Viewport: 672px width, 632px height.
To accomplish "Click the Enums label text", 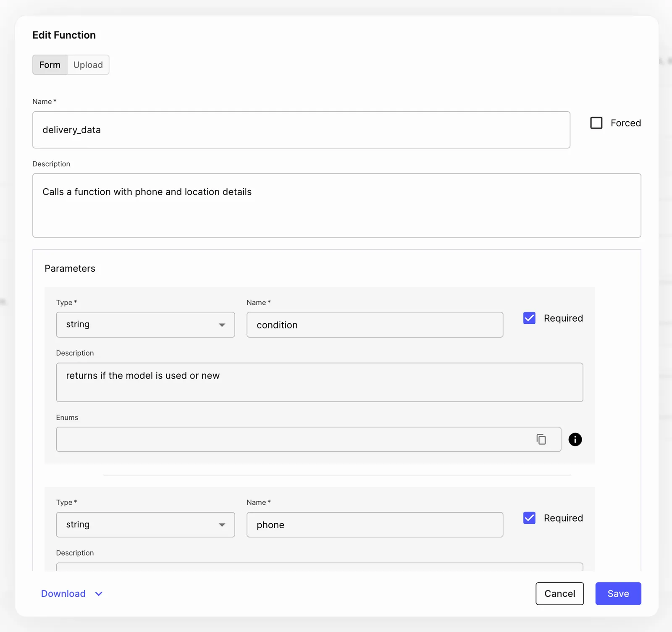I will tap(67, 417).
